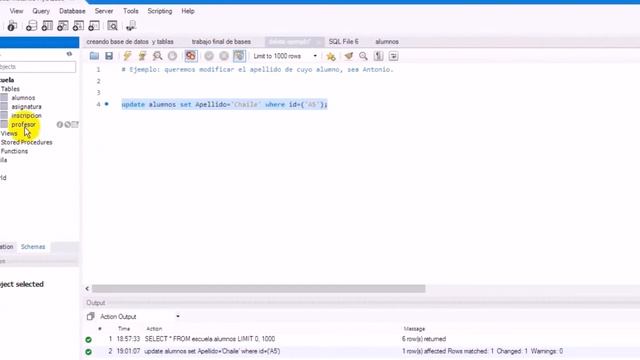Open the Help menu
Screen dimensions: 640x360
click(188, 11)
